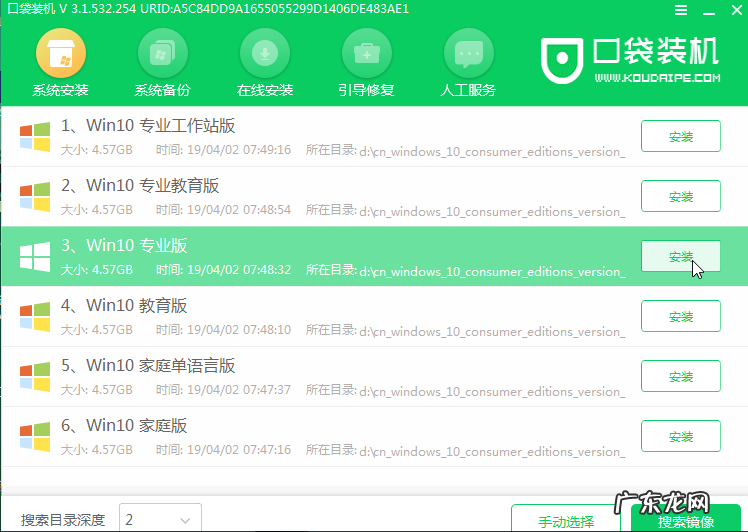This screenshot has height=532, width=748.
Task: Click timestamp 19/04/02 07:47:16
Action: click(239, 450)
